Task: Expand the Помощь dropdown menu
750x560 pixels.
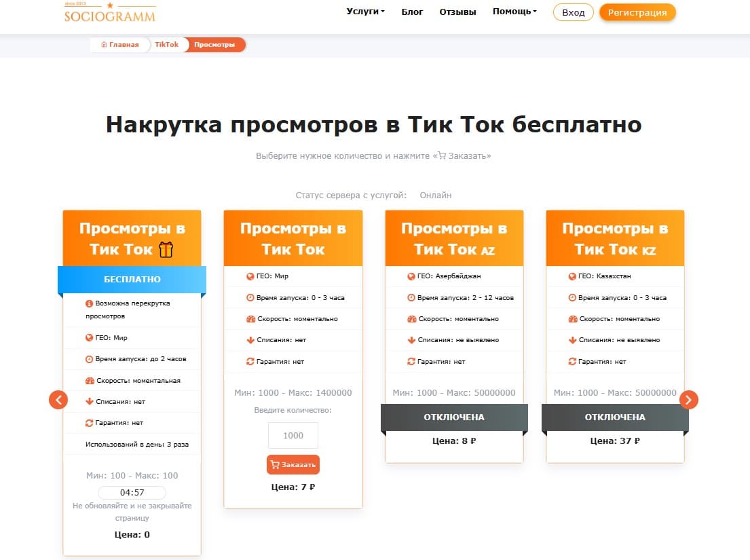Action: click(514, 12)
